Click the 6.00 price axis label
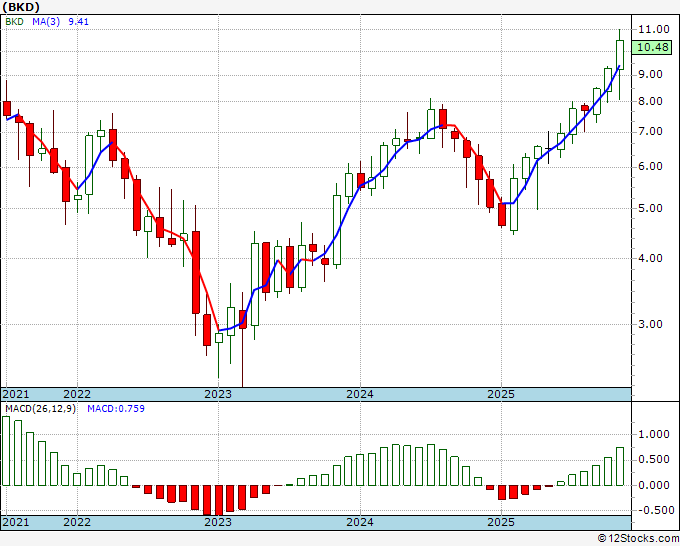Image resolution: width=680 pixels, height=546 pixels. (650, 167)
